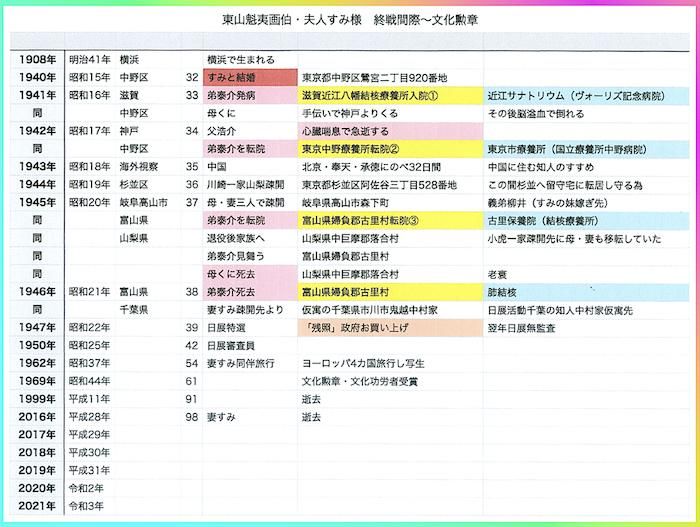Select the note 義弟柳井（すみの妹嫁ぎ先）
The image size is (700, 527).
point(548,203)
